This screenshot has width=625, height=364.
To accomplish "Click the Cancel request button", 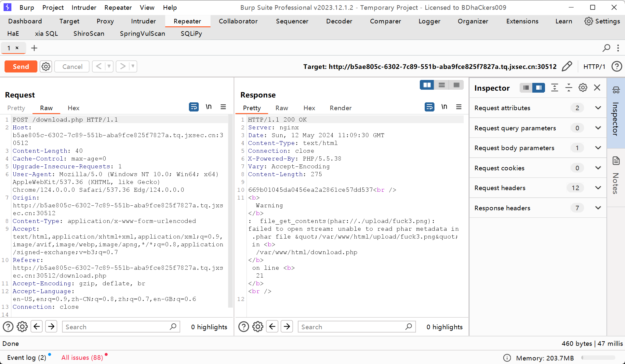I will pos(72,67).
